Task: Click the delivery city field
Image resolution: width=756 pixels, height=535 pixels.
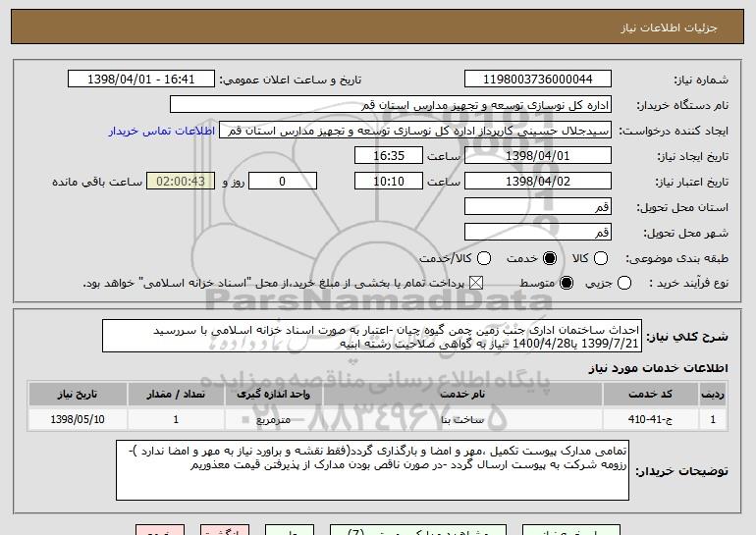Action: (538, 232)
